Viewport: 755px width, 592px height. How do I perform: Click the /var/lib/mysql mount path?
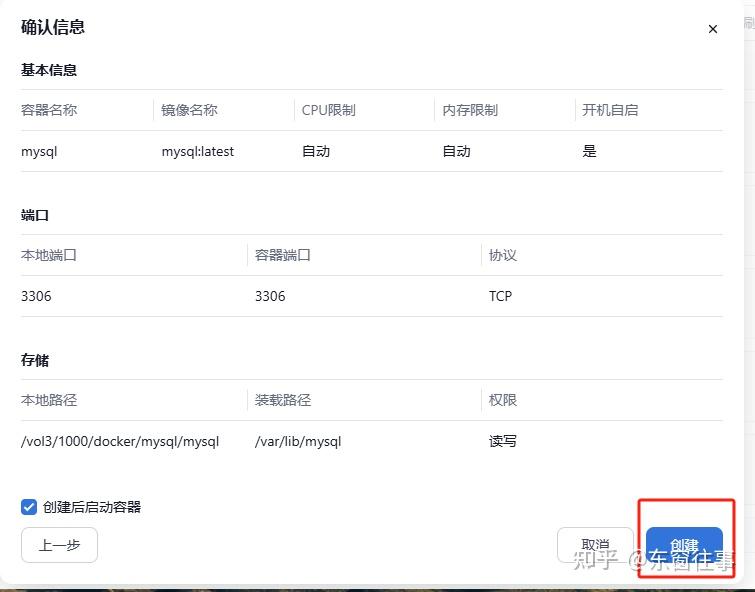click(x=298, y=441)
